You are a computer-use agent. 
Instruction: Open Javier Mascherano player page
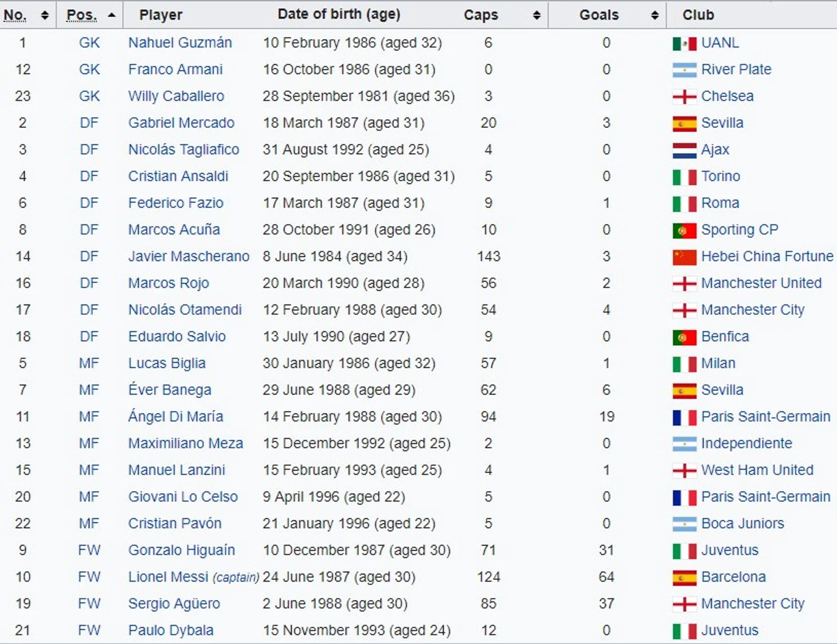(x=189, y=256)
